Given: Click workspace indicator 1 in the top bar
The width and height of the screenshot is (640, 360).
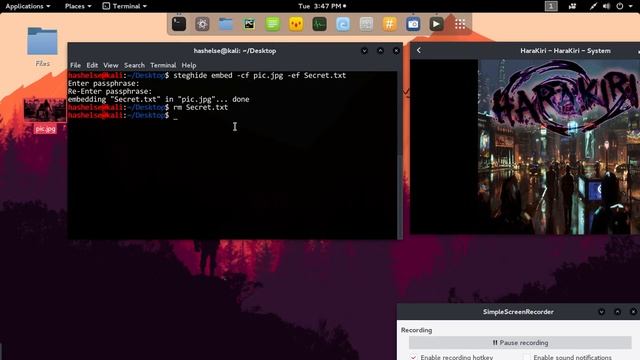Looking at the screenshot, I should point(551,6).
